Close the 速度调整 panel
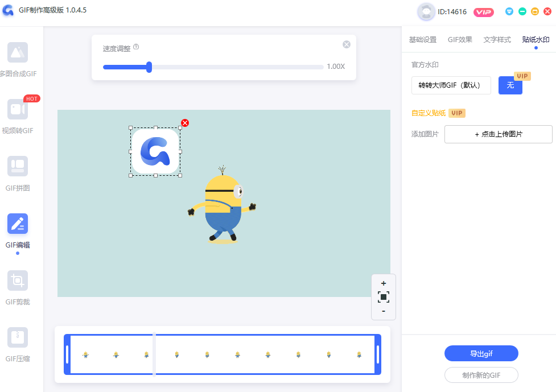This screenshot has height=392, width=556. [x=347, y=44]
